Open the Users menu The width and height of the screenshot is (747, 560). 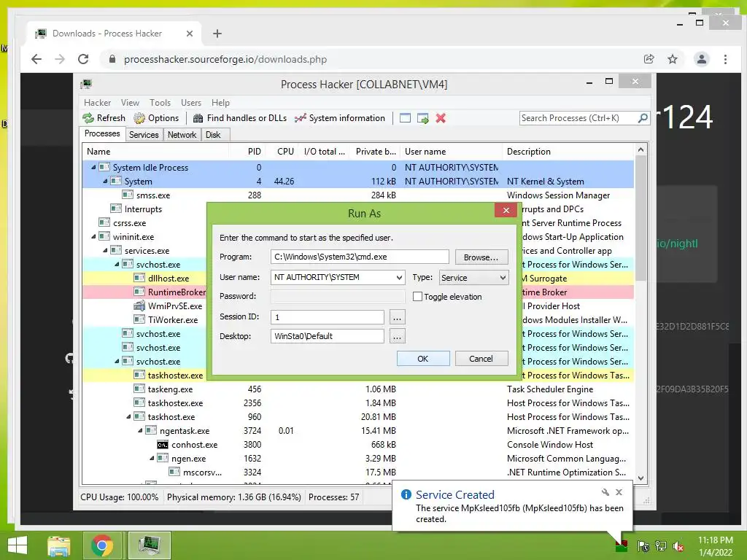[x=191, y=102]
